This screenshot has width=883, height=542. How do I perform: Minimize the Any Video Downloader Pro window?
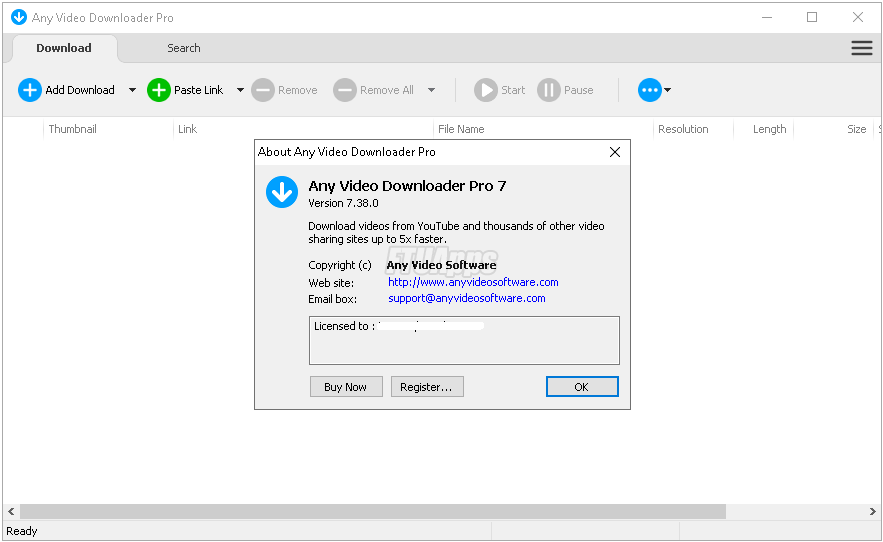click(766, 17)
